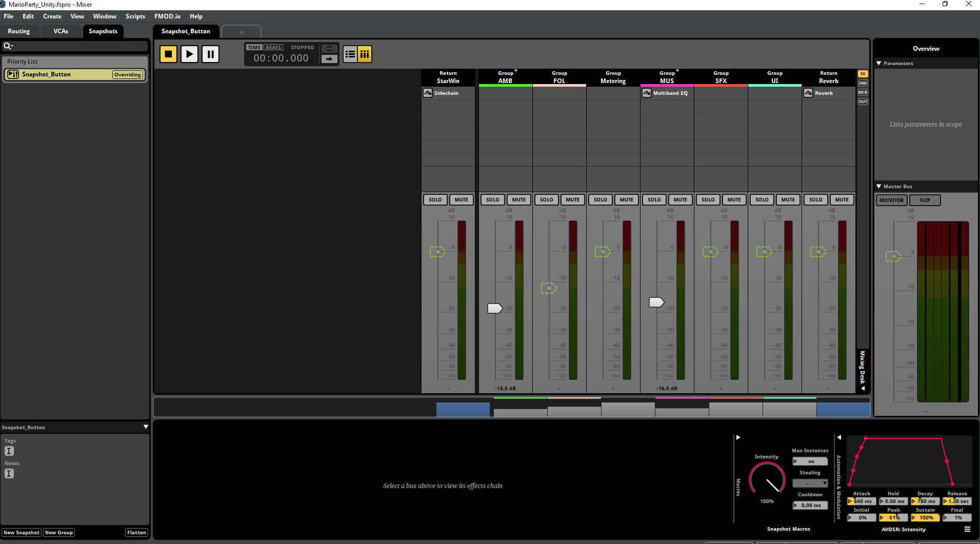Click the AMB volume fader handle
980x544 pixels.
[x=494, y=308]
